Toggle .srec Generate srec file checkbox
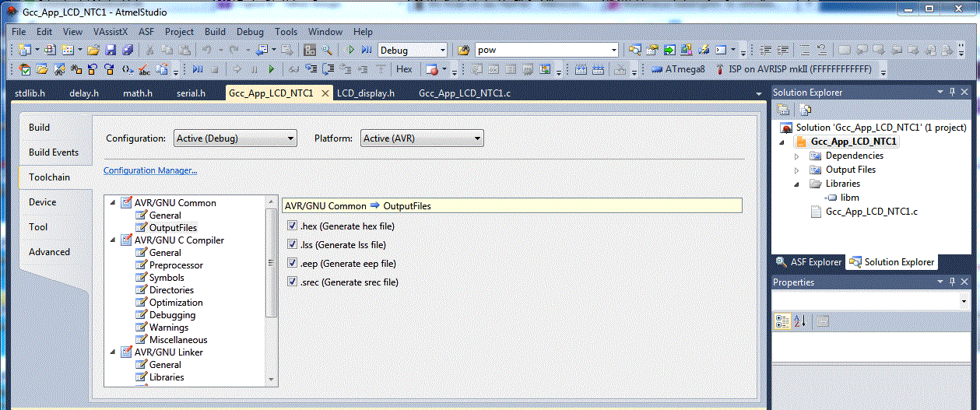The height and width of the screenshot is (410, 980). point(293,282)
